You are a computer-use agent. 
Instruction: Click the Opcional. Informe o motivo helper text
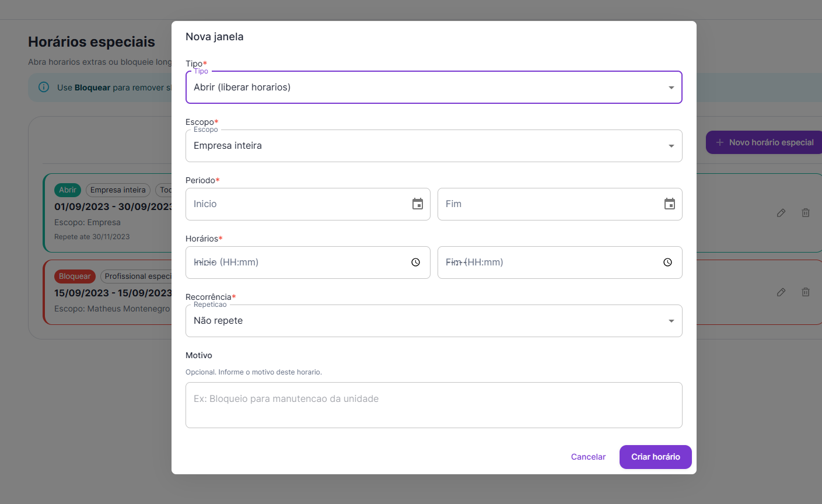(x=254, y=372)
